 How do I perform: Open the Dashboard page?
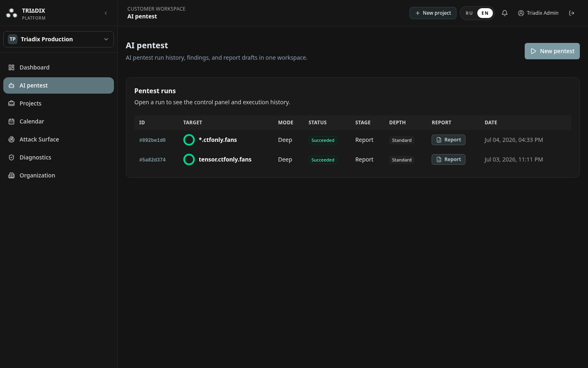click(x=58, y=67)
